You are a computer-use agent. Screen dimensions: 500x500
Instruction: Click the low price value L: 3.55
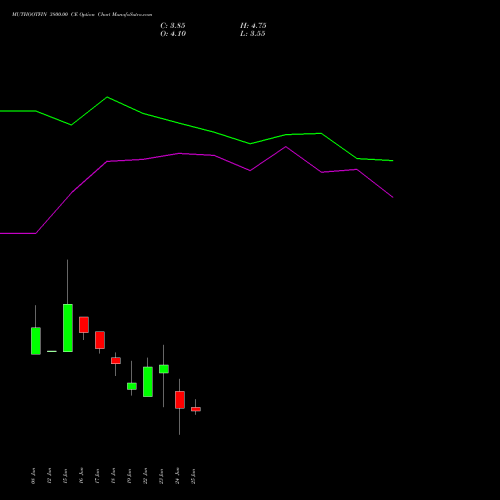point(253,34)
